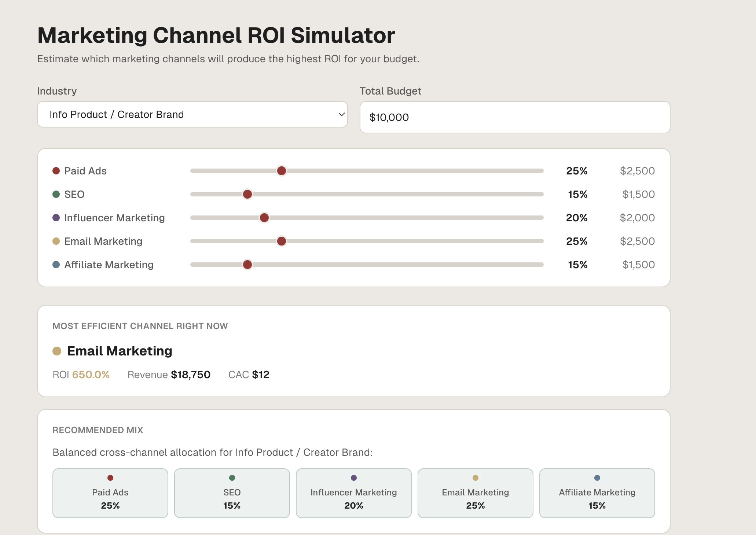
Task: Click tan dot beside Email Marketing slider label
Action: 56,241
